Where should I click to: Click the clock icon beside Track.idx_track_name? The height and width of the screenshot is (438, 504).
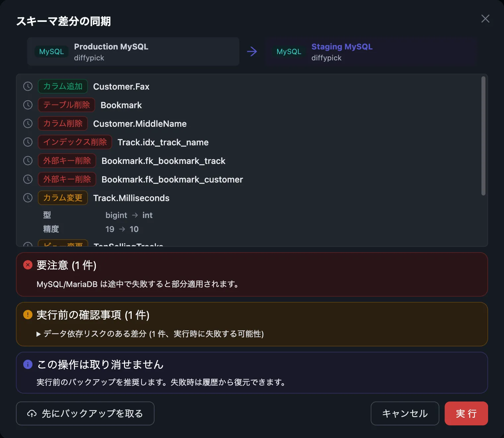(28, 142)
